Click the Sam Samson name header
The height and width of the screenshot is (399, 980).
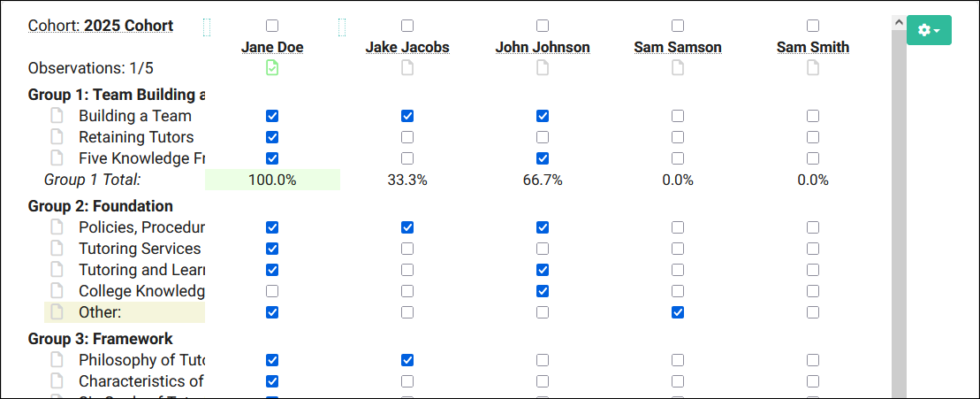(678, 48)
